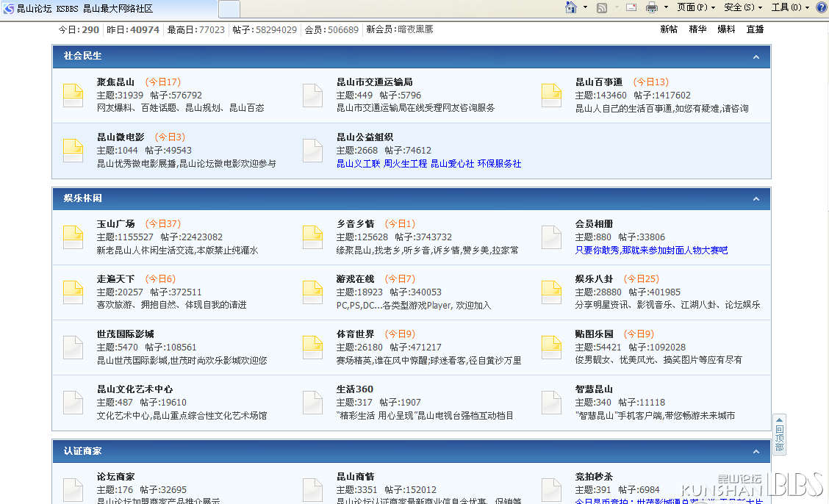829x504 pixels.
Task: Open the 页面(P) menu
Action: tap(696, 7)
